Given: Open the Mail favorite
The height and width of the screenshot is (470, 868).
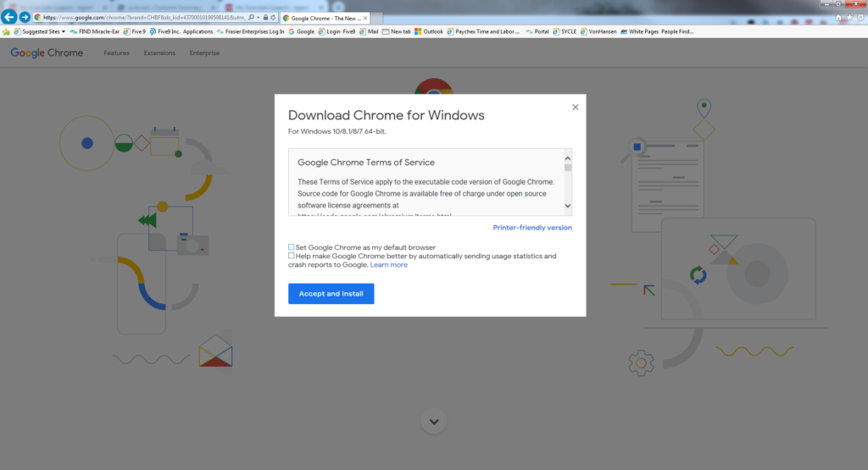Looking at the screenshot, I should point(369,31).
